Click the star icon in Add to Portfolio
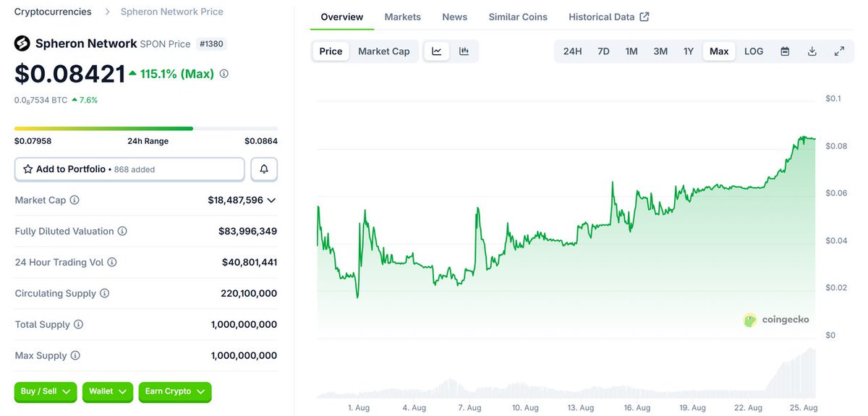This screenshot has height=416, width=868. pos(28,169)
